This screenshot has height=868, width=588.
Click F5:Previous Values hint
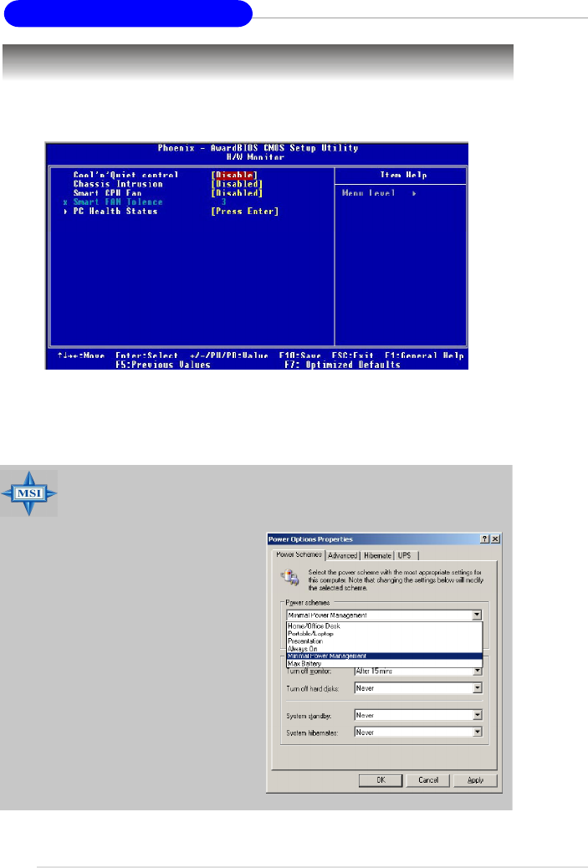(163, 365)
